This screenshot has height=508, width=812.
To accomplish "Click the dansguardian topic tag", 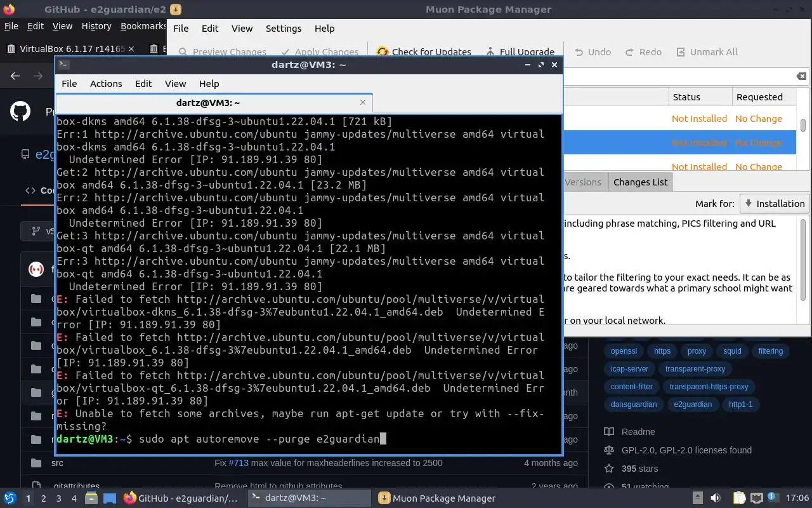I will point(634,404).
